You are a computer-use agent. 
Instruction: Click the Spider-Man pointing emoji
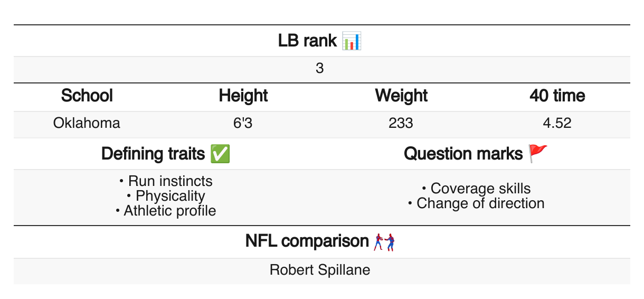(384, 241)
